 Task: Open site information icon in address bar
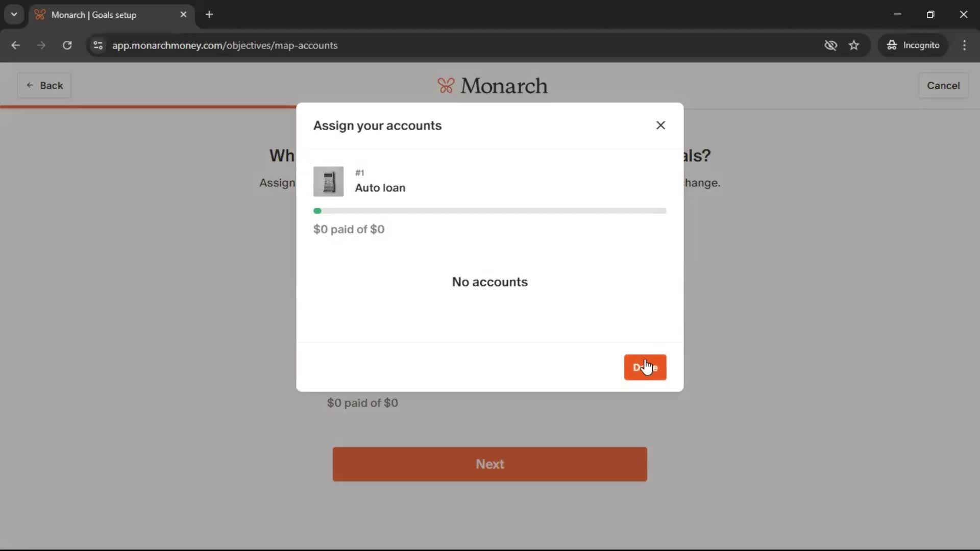(98, 45)
